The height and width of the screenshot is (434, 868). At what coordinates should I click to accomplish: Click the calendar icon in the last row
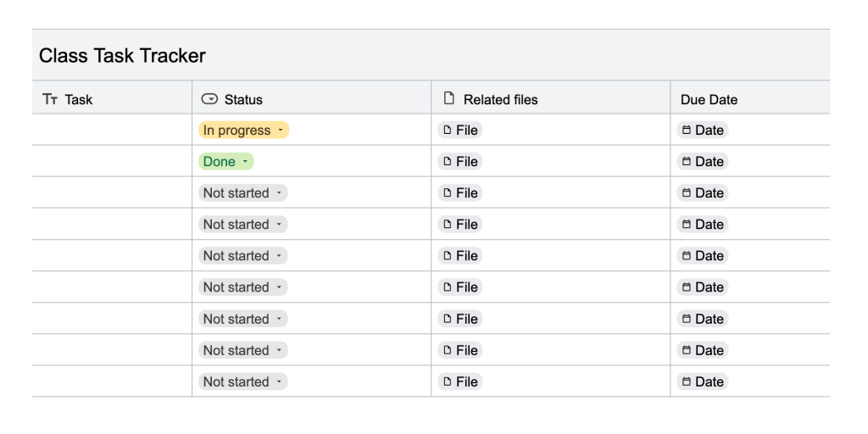686,382
